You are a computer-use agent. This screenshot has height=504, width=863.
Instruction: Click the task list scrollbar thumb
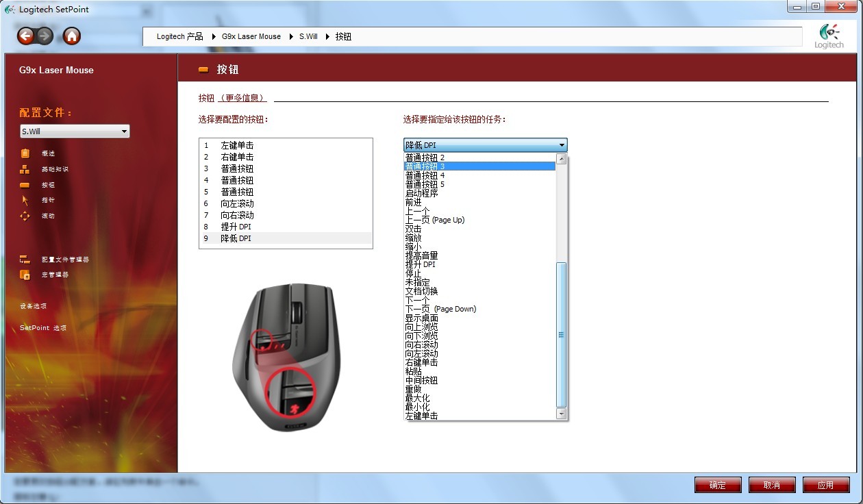pyautogui.click(x=562, y=335)
